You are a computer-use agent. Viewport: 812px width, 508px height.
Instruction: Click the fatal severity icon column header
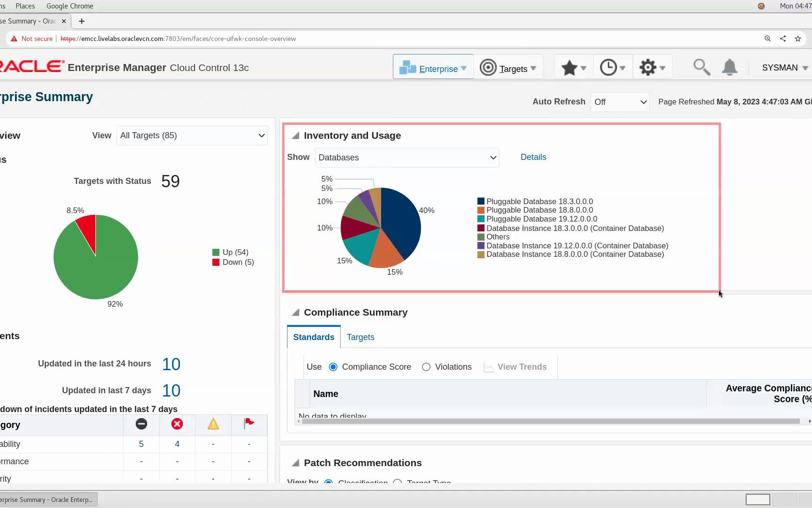pyautogui.click(x=141, y=424)
